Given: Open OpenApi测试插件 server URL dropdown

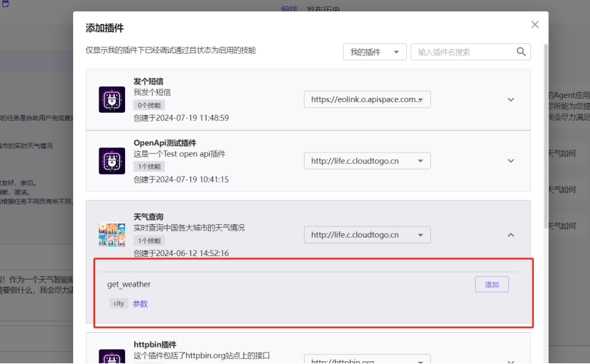Looking at the screenshot, I should pyautogui.click(x=367, y=161).
